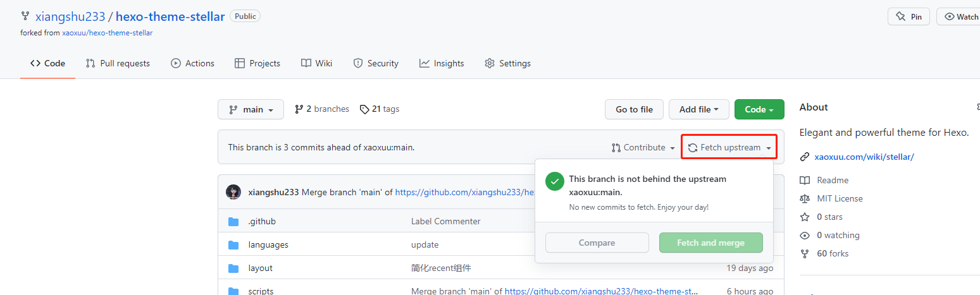Click the 'No new commits to fetch' text
Image resolution: width=980 pixels, height=295 pixels.
tap(638, 207)
